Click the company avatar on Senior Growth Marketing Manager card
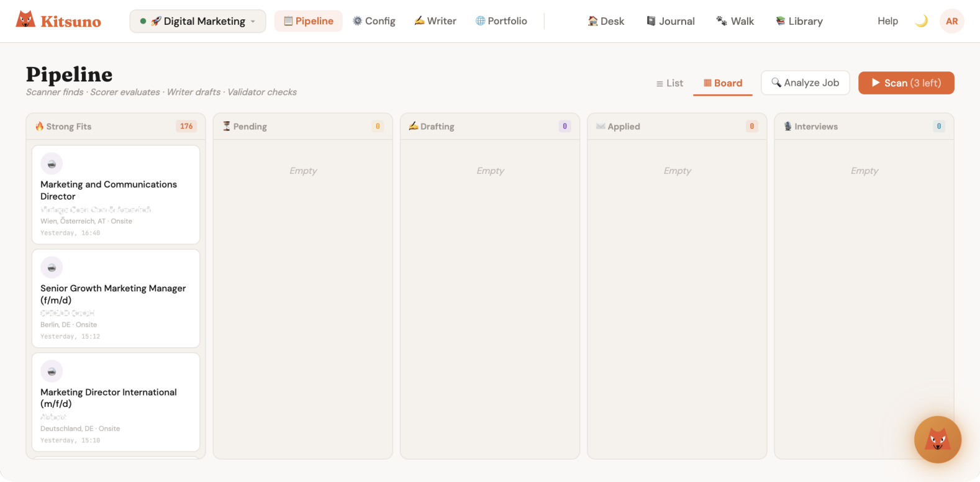The height and width of the screenshot is (482, 980). coord(52,268)
